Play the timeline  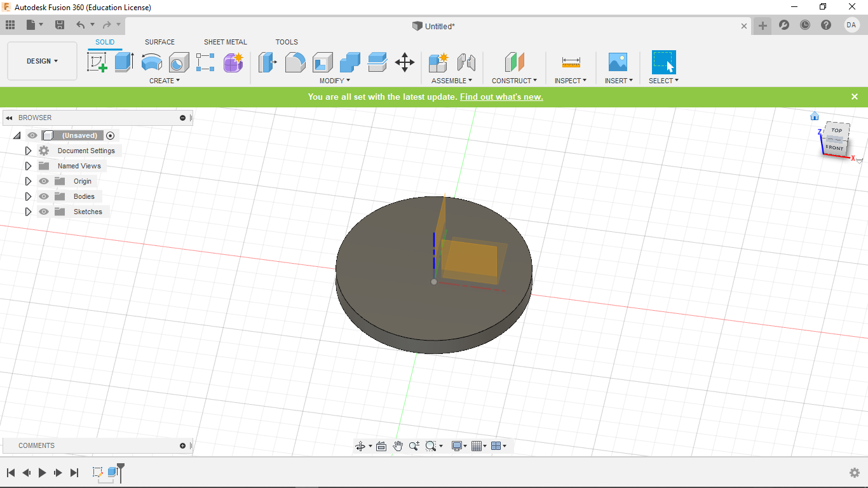tap(43, 473)
